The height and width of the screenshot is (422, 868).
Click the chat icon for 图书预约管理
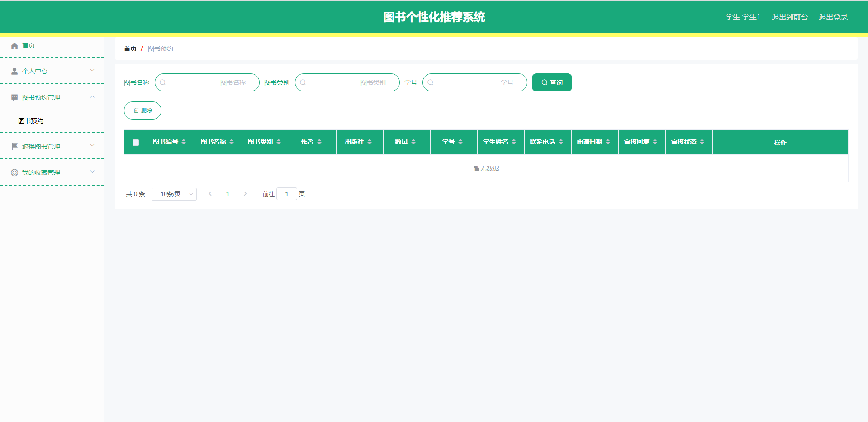point(14,97)
